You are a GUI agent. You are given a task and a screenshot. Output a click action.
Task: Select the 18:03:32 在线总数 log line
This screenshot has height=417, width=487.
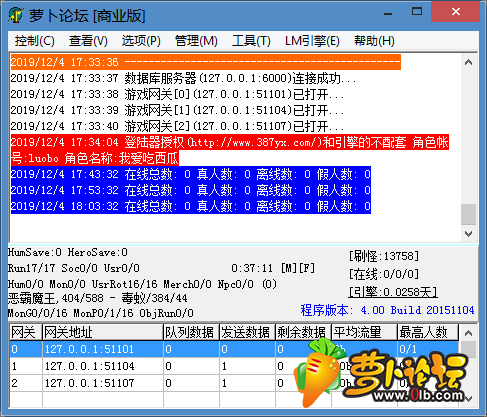click(x=191, y=206)
